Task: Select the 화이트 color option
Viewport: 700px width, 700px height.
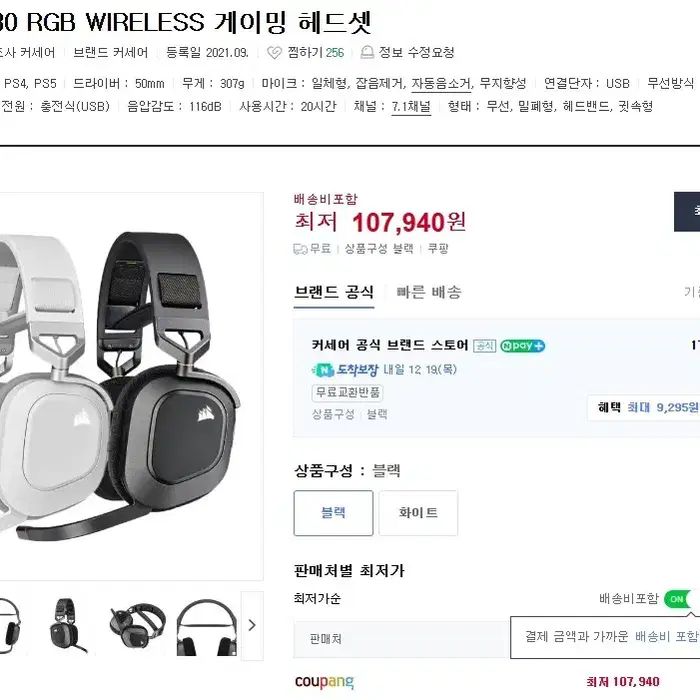Action: point(418,513)
